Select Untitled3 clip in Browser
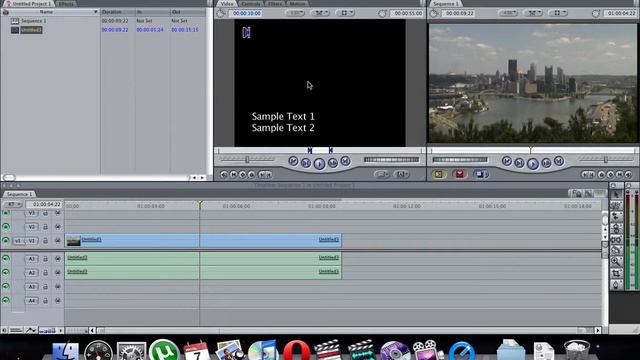 point(31,30)
